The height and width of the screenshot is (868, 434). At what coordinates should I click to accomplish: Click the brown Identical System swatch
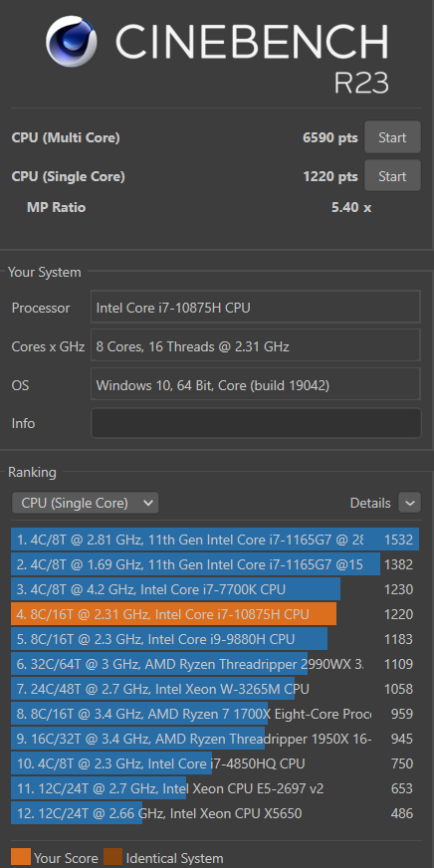112,857
